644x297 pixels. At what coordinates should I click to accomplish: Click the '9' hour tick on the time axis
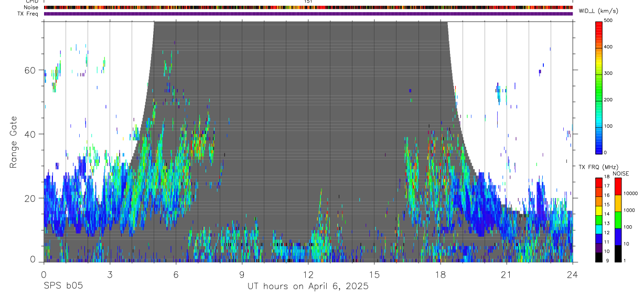pos(242,274)
